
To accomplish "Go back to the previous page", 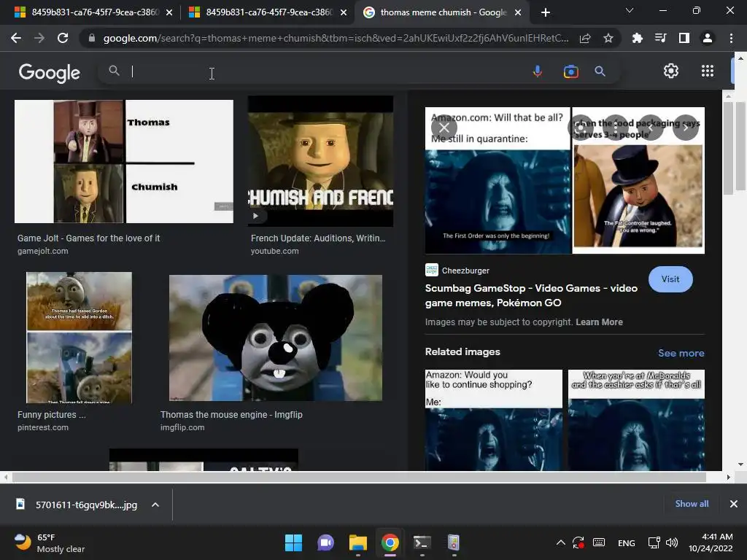I will click(16, 38).
